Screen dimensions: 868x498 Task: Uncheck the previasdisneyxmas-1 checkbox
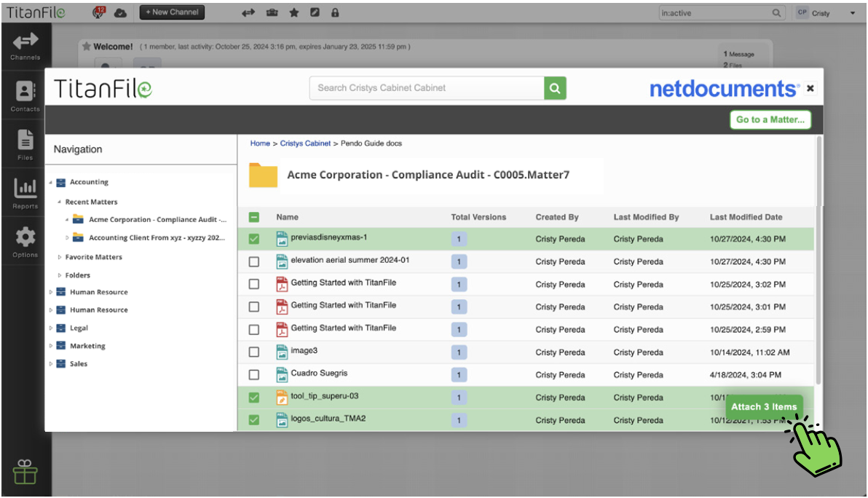[254, 239]
